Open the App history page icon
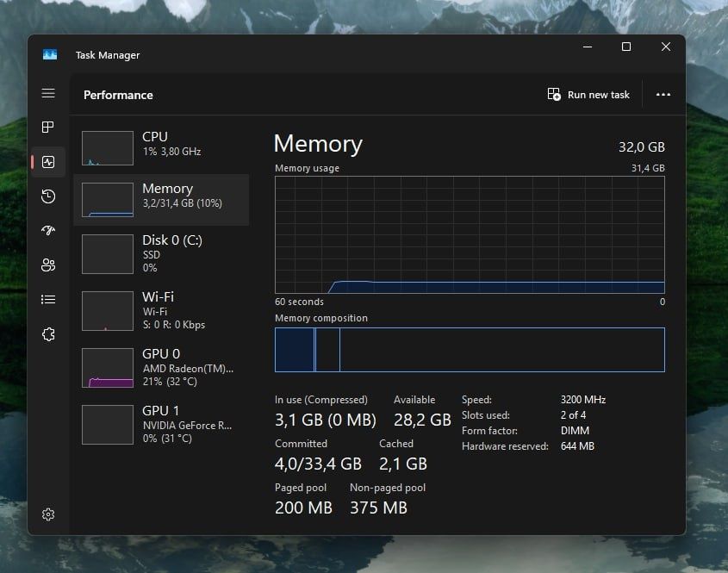Viewport: 728px width, 573px height. pos(48,196)
